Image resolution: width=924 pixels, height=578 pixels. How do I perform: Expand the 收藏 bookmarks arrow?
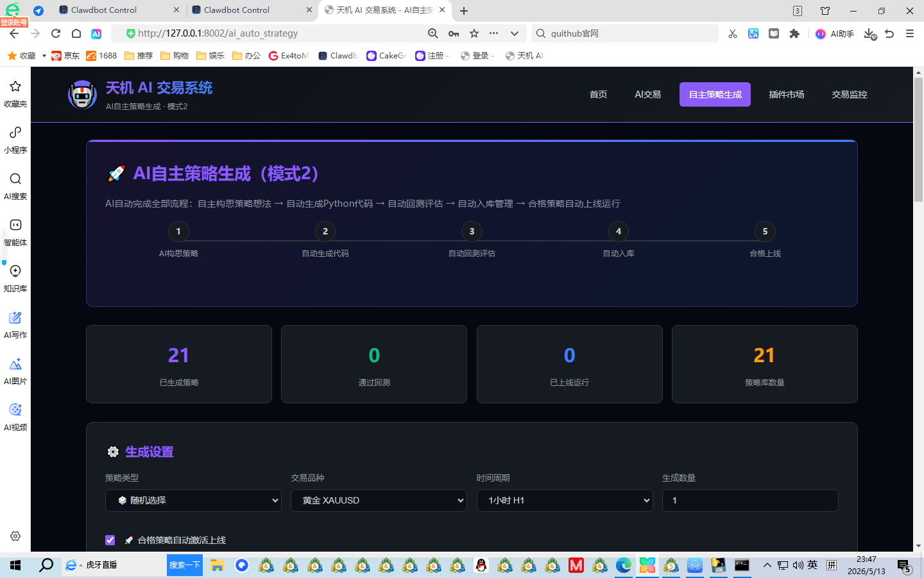44,56
